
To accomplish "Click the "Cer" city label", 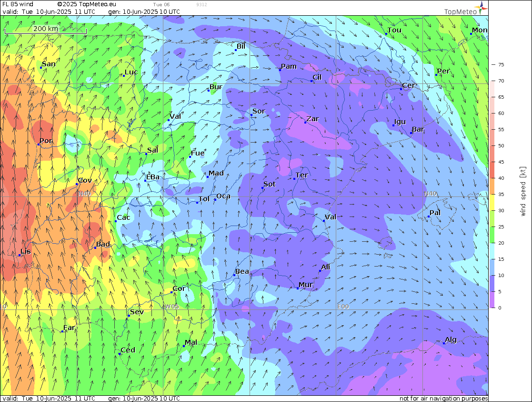I will 409,85.
